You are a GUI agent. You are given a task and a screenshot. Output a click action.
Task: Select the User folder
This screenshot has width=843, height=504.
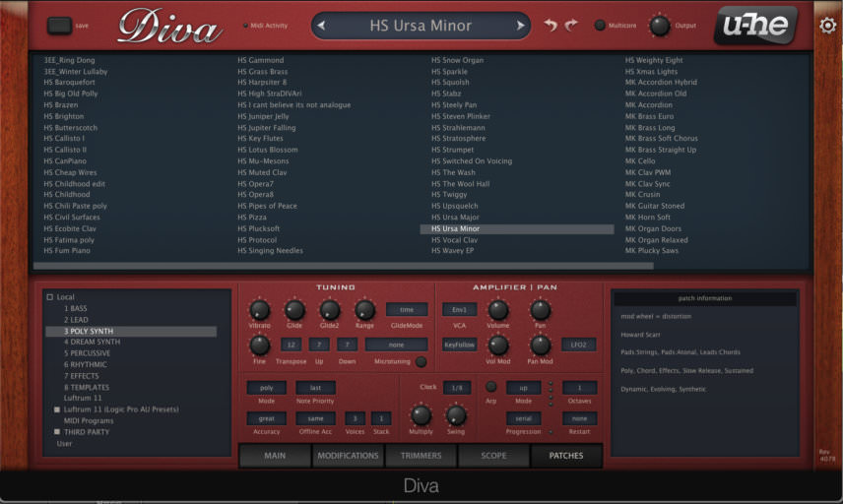pos(65,444)
